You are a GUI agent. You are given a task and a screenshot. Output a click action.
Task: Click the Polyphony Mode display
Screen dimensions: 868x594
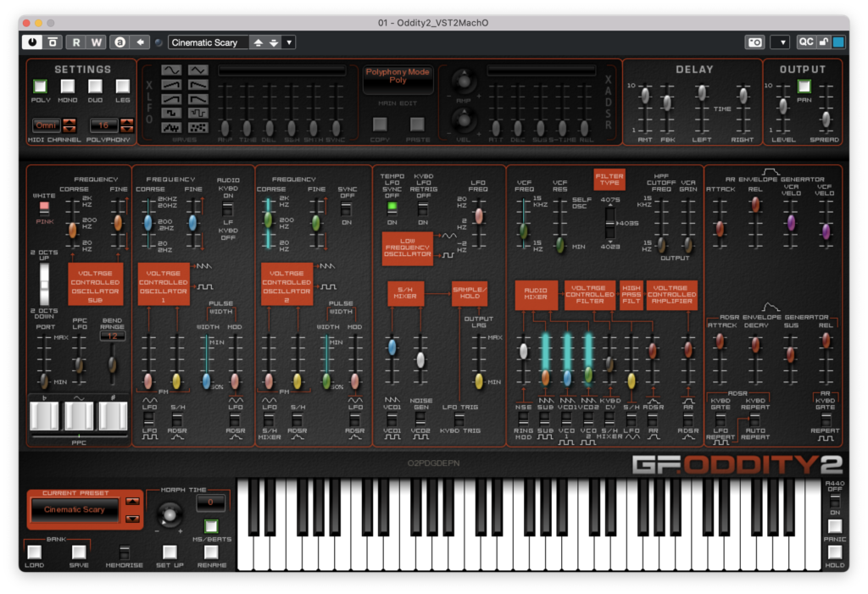398,79
